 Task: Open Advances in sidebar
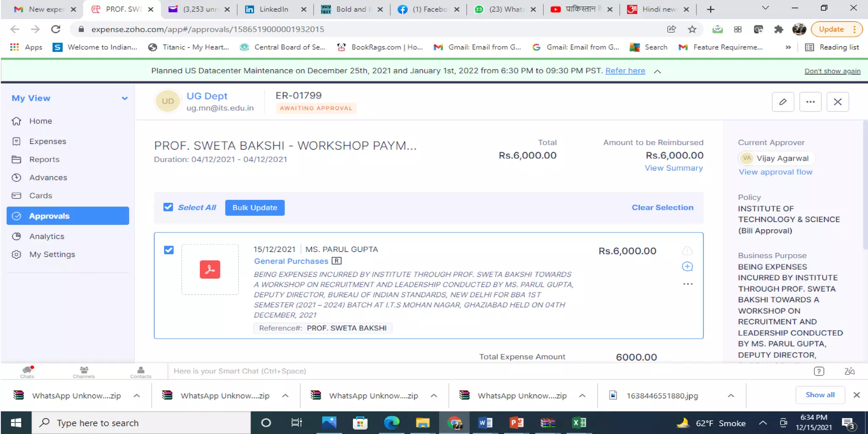tap(48, 178)
